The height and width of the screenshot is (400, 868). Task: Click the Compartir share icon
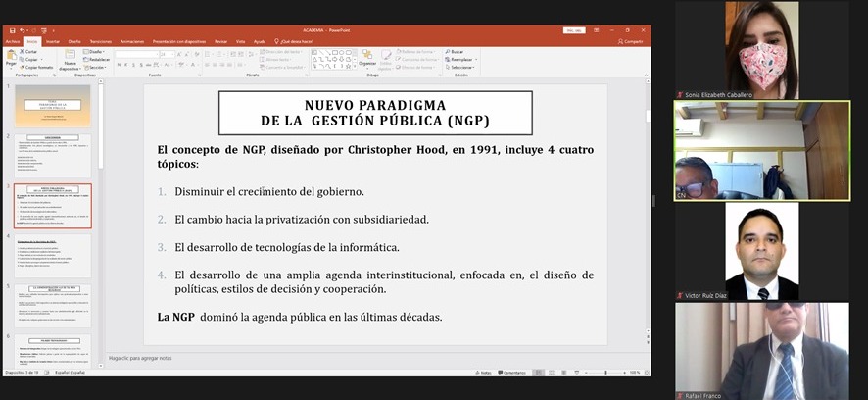click(620, 41)
